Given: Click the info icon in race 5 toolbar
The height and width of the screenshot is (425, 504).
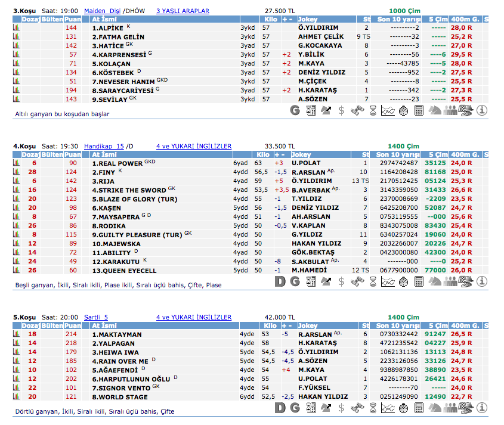Looking at the screenshot, I should click(482, 408).
